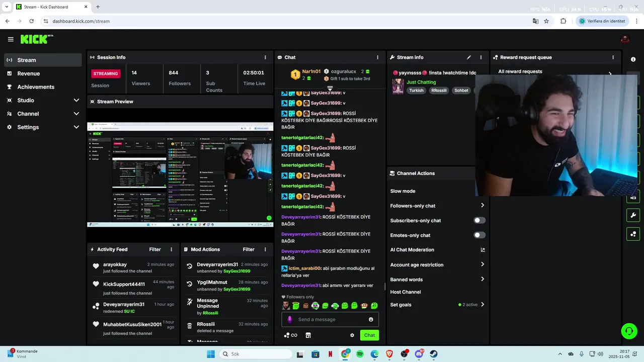644x362 pixels.
Task: Click ictim_sarabi00 username in chat
Action: pyautogui.click(x=305, y=268)
